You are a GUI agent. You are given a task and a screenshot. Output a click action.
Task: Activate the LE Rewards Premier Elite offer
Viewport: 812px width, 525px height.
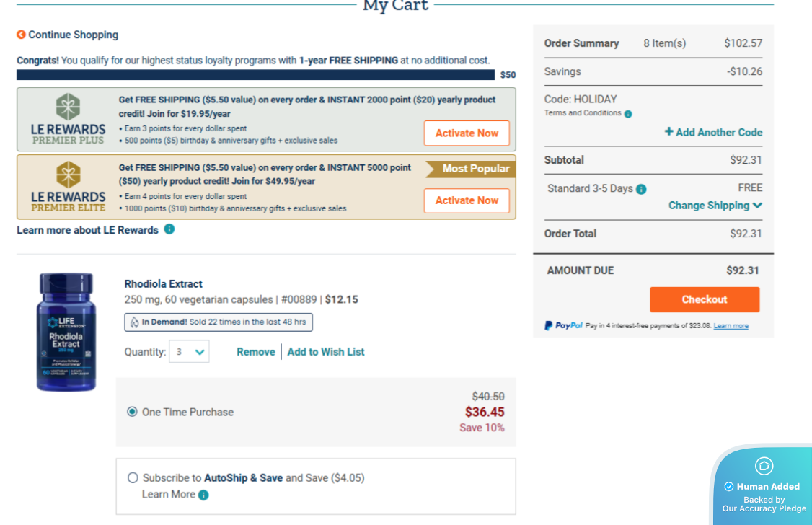(467, 200)
